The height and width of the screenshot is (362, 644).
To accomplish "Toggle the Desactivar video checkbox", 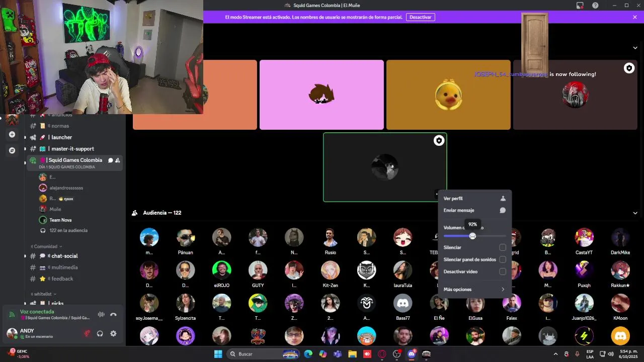I will [x=503, y=271].
